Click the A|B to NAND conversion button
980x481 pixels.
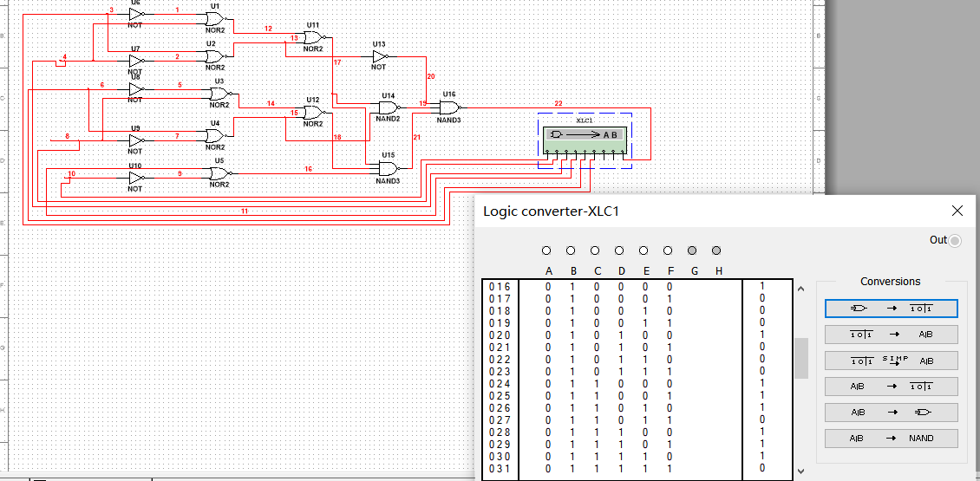click(x=891, y=439)
